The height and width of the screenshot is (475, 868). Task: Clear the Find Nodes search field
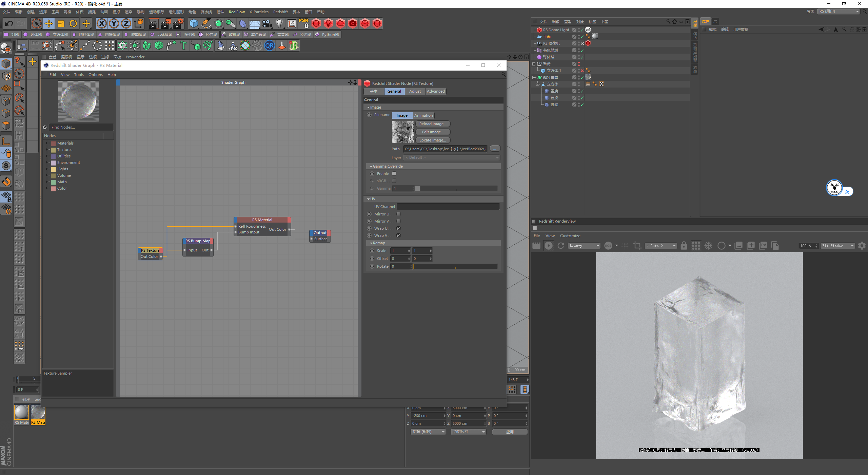(45, 127)
